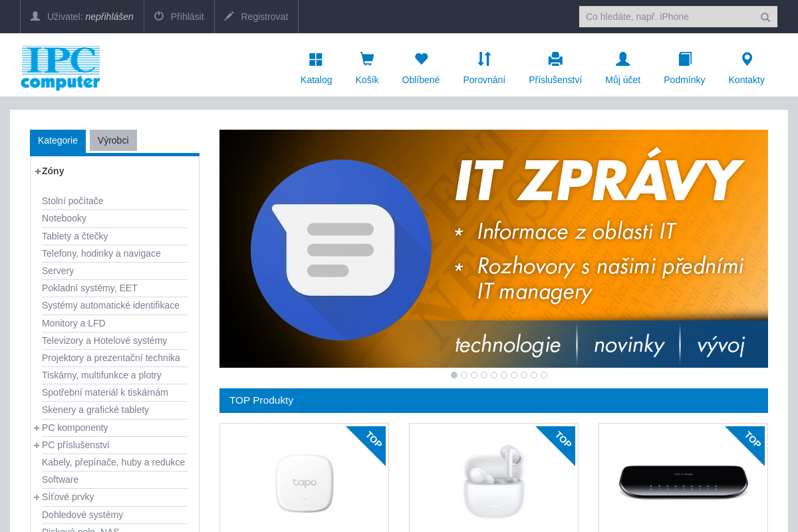Viewport: 798px width, 532px height.
Task: Select the second banner slide dot
Action: 464,375
